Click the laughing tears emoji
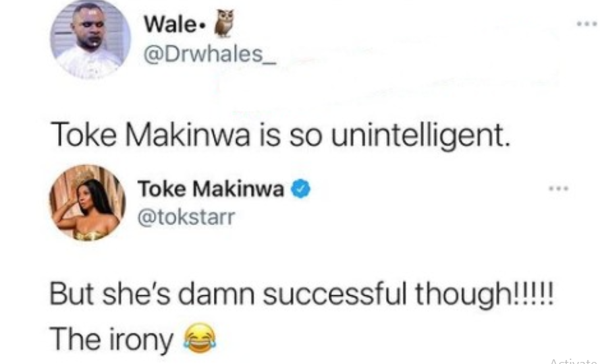This screenshot has width=600, height=364. point(199,338)
